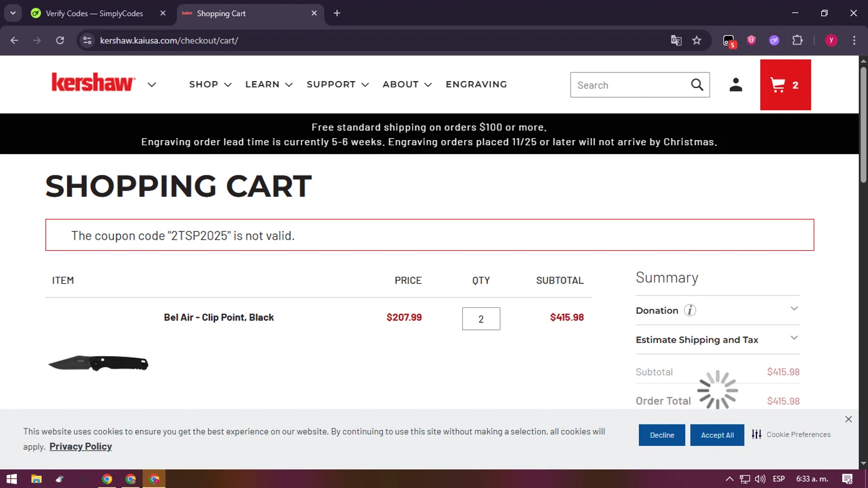868x488 pixels.
Task: Open the translate page icon
Action: (676, 41)
